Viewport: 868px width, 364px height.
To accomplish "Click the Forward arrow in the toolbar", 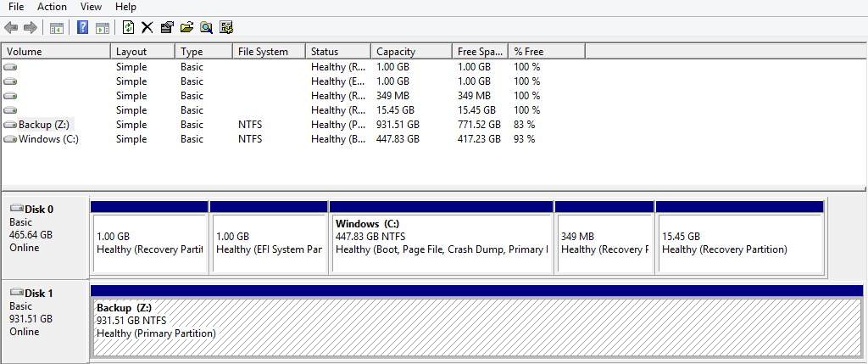I will [31, 27].
